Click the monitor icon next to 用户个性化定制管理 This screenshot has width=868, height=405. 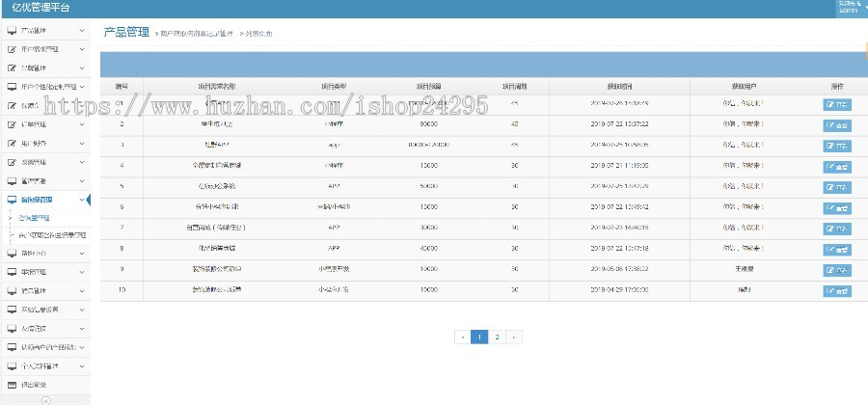pos(12,87)
